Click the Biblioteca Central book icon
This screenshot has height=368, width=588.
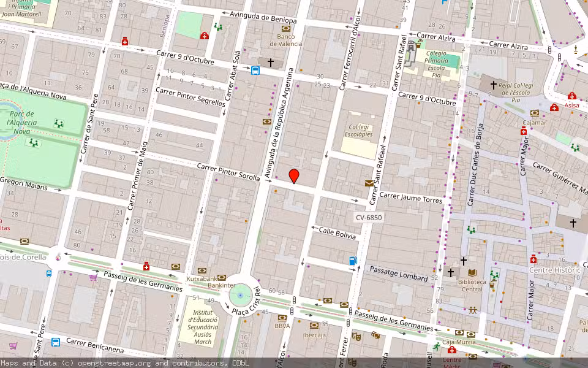[x=472, y=273]
